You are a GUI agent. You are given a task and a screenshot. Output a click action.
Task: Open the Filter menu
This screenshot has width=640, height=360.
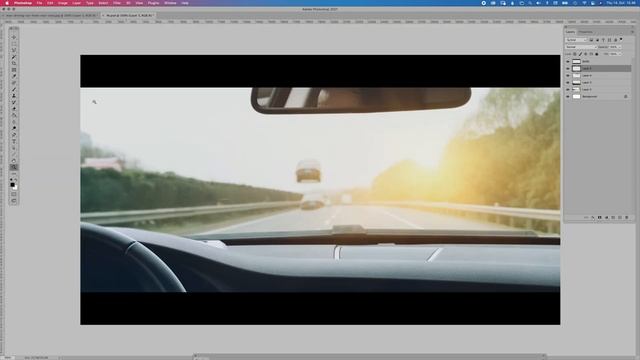click(117, 3)
